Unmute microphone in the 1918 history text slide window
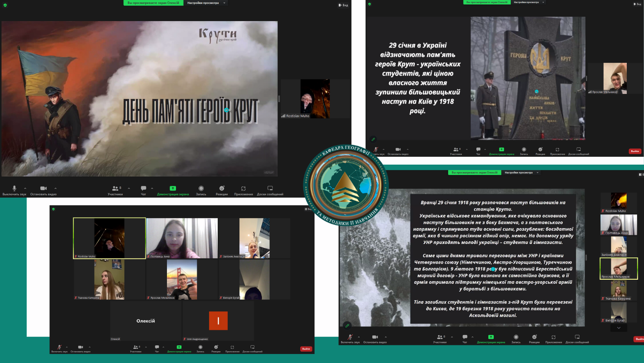 (350, 339)
